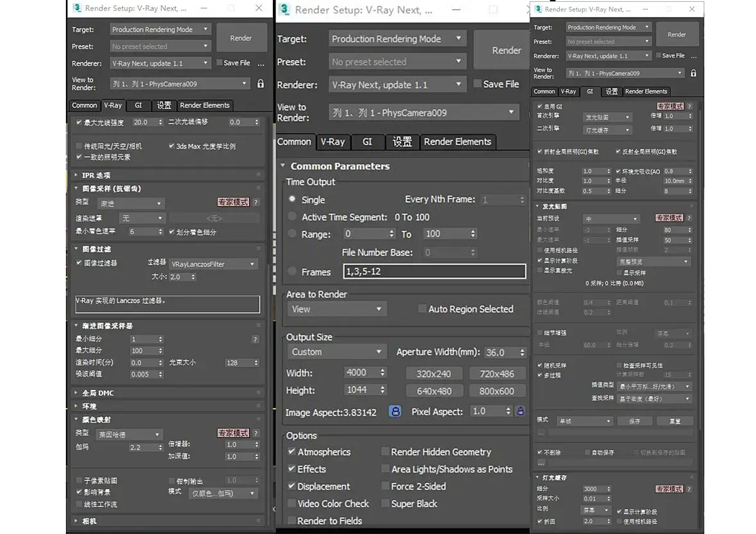
Task: Switch to Common tab in left window
Action: (x=85, y=105)
